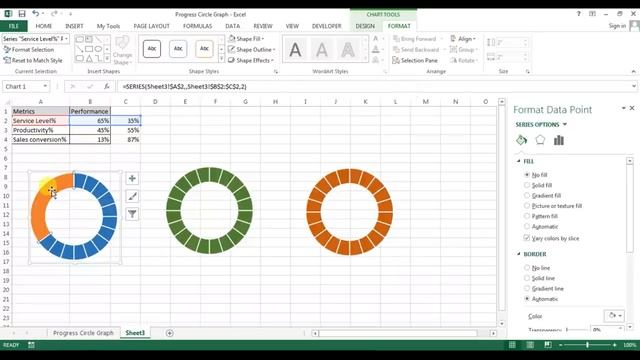Click the third Abc shape style thumbnail

pos(204,49)
